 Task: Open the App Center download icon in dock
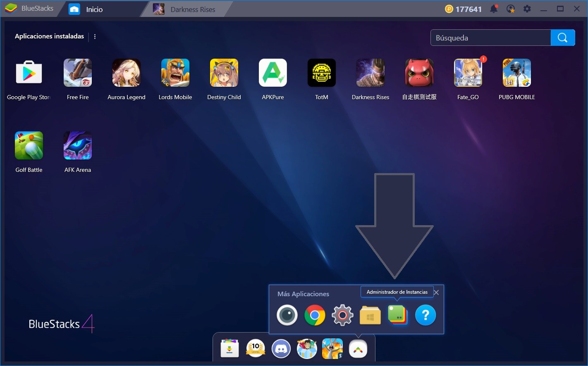pyautogui.click(x=230, y=349)
